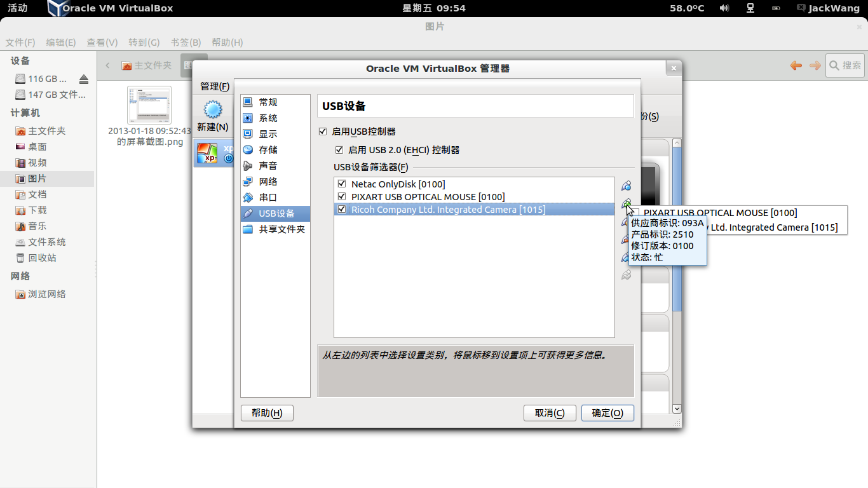Click the path bar left chevron in Files
Image resolution: width=868 pixels, height=488 pixels.
pos(107,65)
